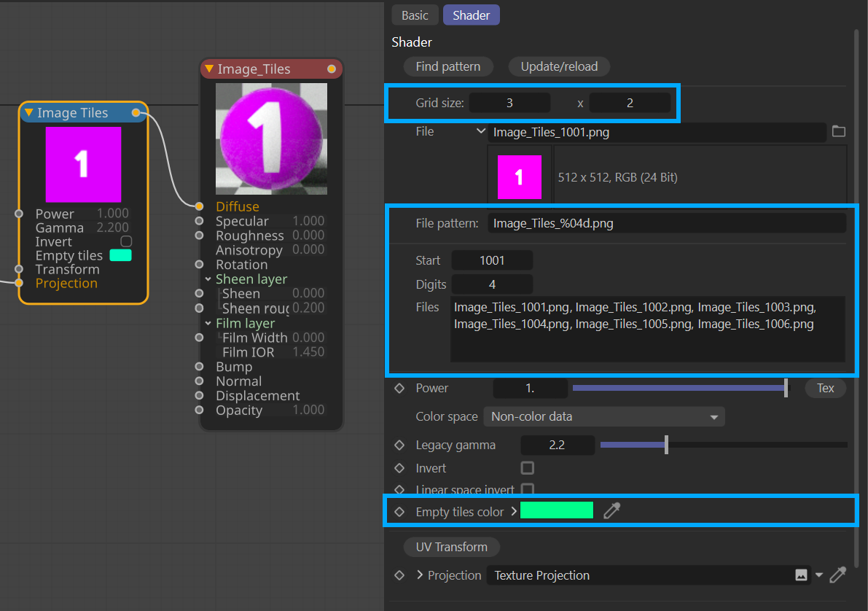This screenshot has height=611, width=868.
Task: Click the folder icon beside the File field
Action: 838,132
